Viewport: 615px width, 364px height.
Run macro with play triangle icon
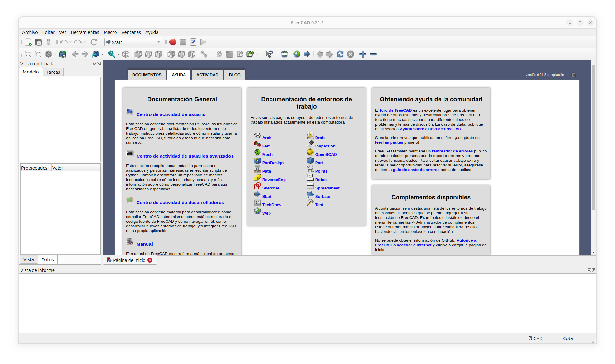click(204, 42)
